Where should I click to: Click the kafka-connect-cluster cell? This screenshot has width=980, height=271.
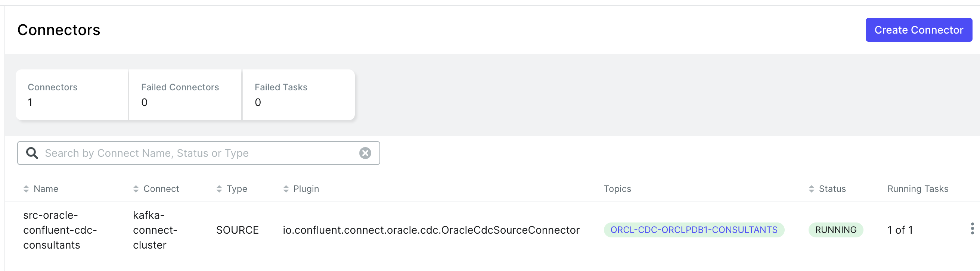coord(155,230)
